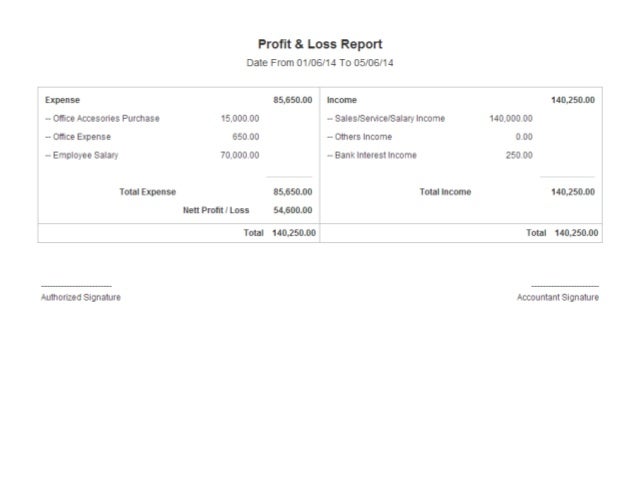Click the 15,000.00 purchase amount
The height and width of the screenshot is (479, 638).
point(240,118)
